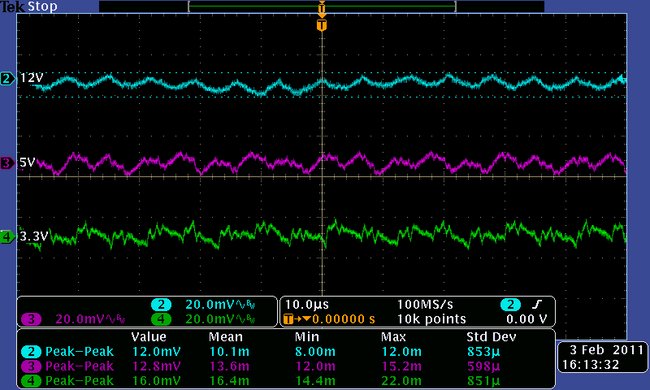Click the date and time display box
Viewport: 650px width, 390px height.
[x=603, y=357]
